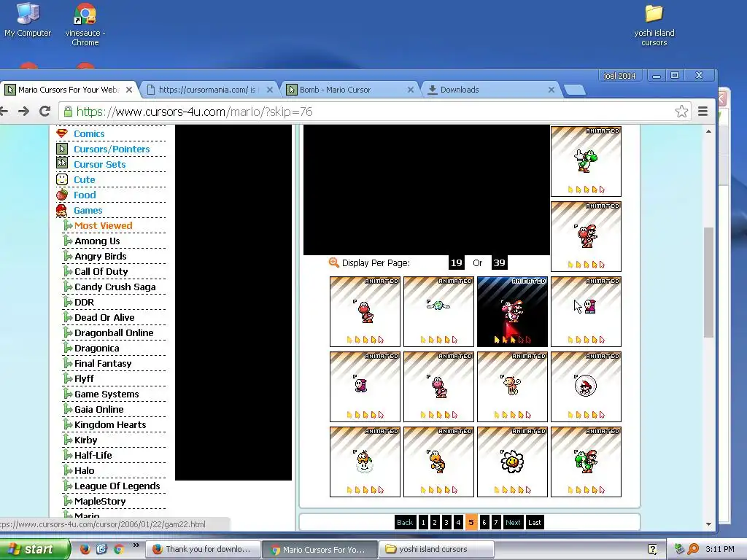Open My Computer desktop icon
Screen dimensions: 747x560
click(28, 20)
